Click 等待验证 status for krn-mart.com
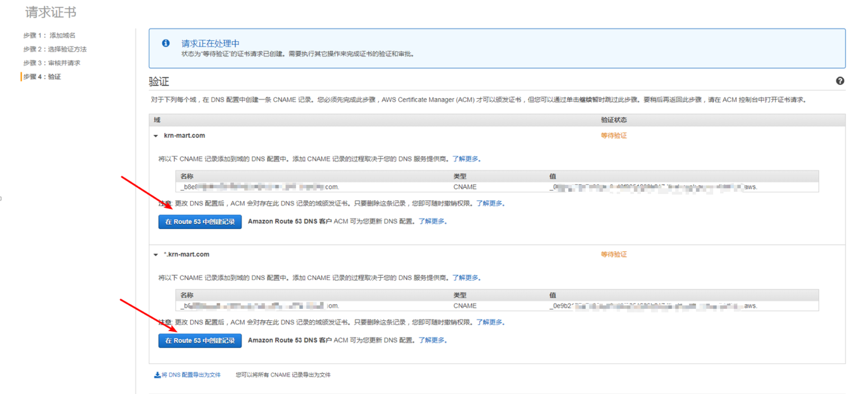This screenshot has height=394, width=868. point(613,136)
